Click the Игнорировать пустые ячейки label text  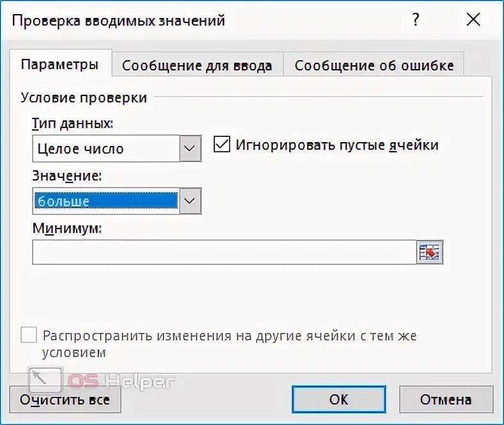[x=337, y=145]
